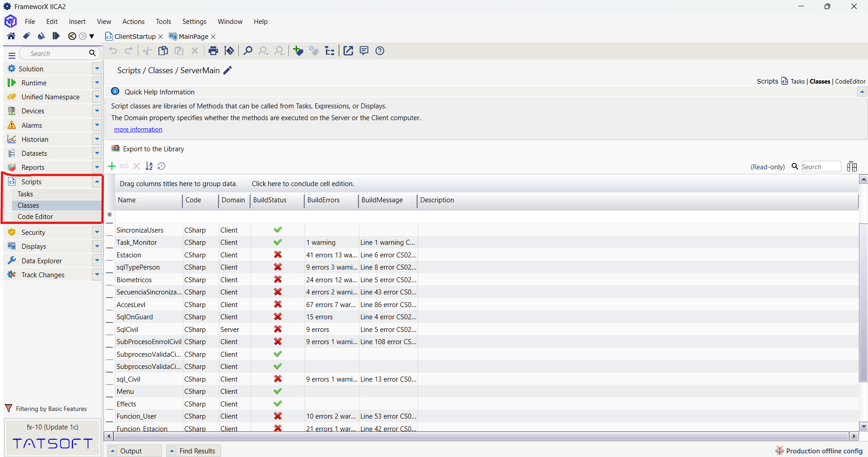Screen dimensions: 868x457
Task: Expand the Historian section arrow
Action: pyautogui.click(x=97, y=139)
